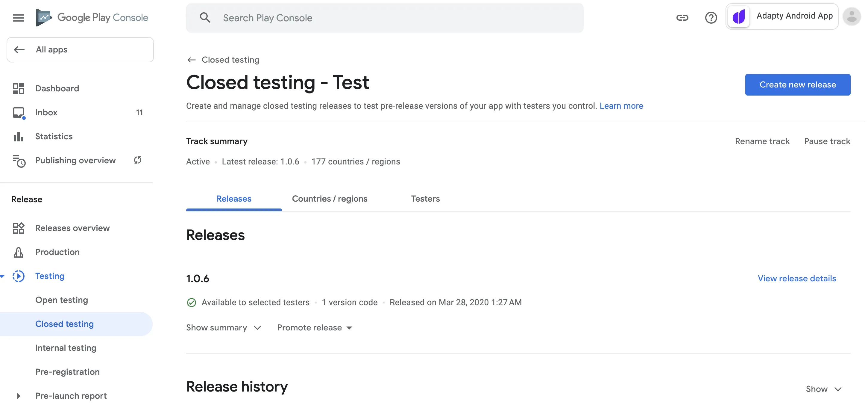The height and width of the screenshot is (411, 868).
Task: Click the Publishing overview sync icon
Action: [137, 160]
